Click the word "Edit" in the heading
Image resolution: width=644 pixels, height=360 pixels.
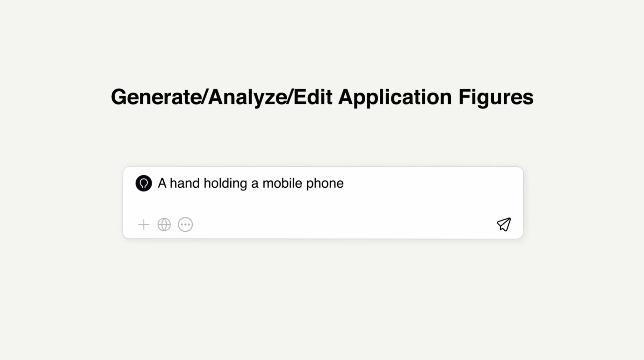pyautogui.click(x=313, y=97)
